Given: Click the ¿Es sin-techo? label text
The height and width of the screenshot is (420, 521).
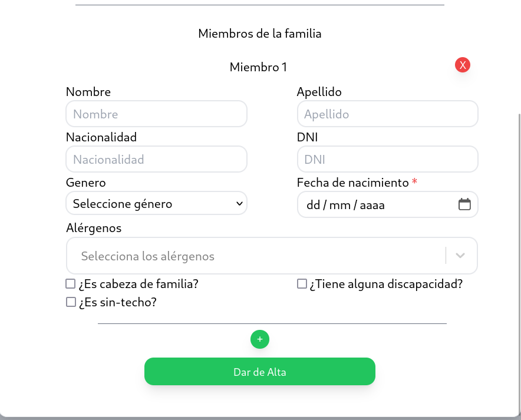Looking at the screenshot, I should coord(117,302).
